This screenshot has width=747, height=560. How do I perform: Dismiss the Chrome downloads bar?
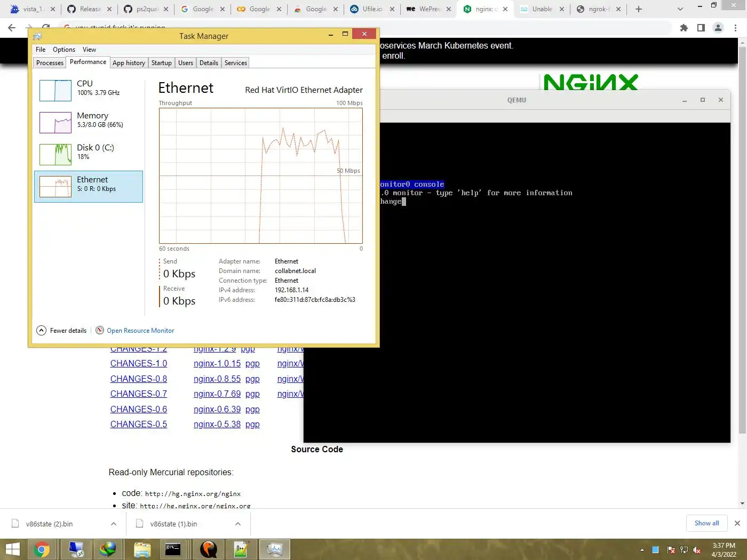737,523
